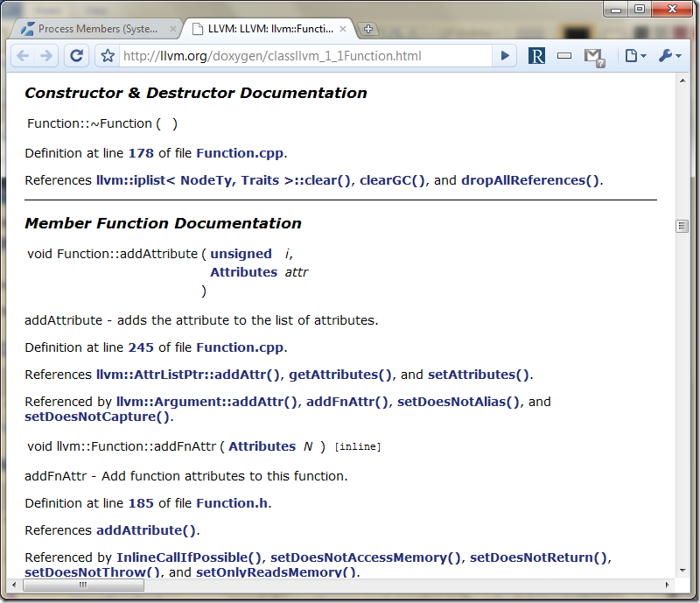The height and width of the screenshot is (603, 700).
Task: Close the LLVM: llvm::Function tab
Action: [343, 29]
